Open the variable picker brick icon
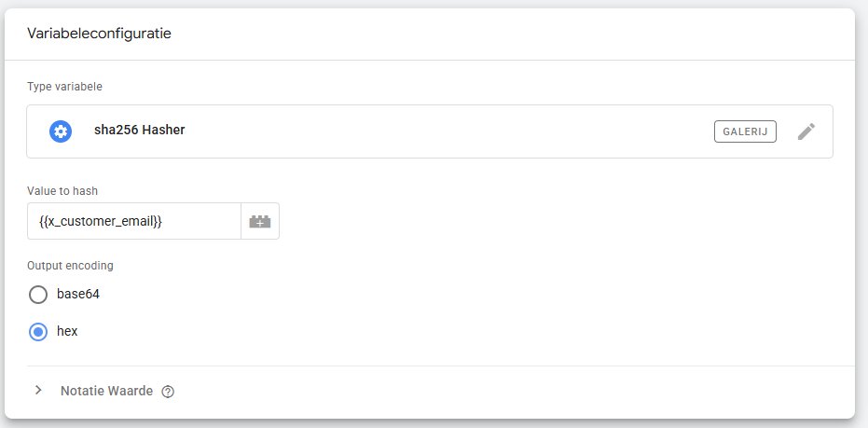 pyautogui.click(x=260, y=221)
